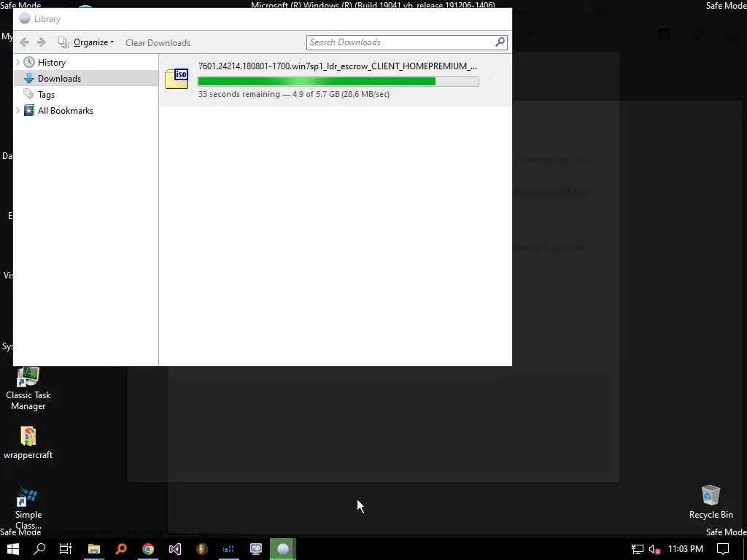Expand the All Bookmarks tree node
The width and height of the screenshot is (747, 560).
tap(18, 111)
